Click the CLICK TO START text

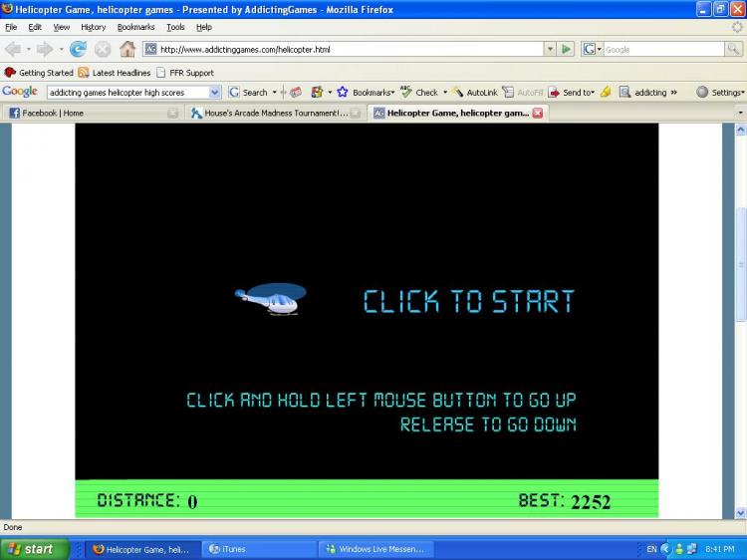pyautogui.click(x=468, y=301)
